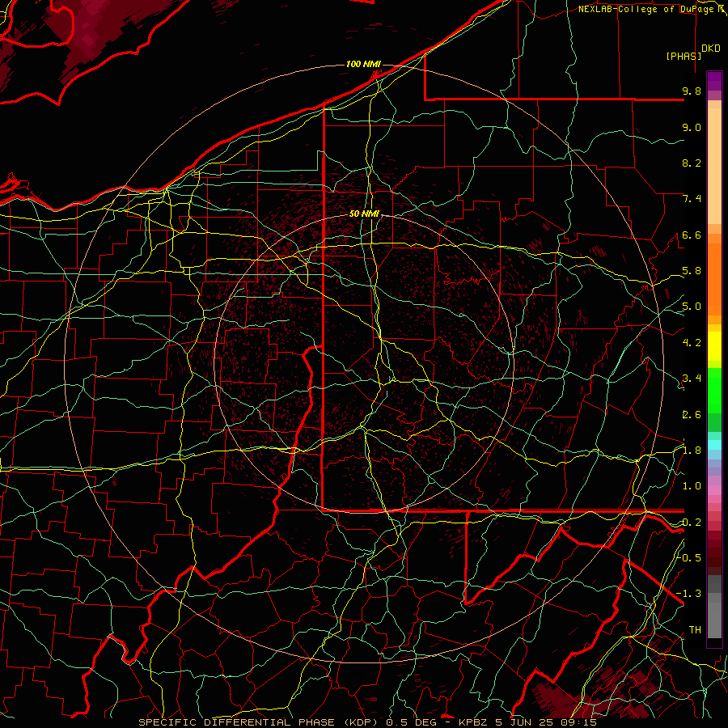
Task: Click the 5.8 value on the scale
Action: pos(692,271)
